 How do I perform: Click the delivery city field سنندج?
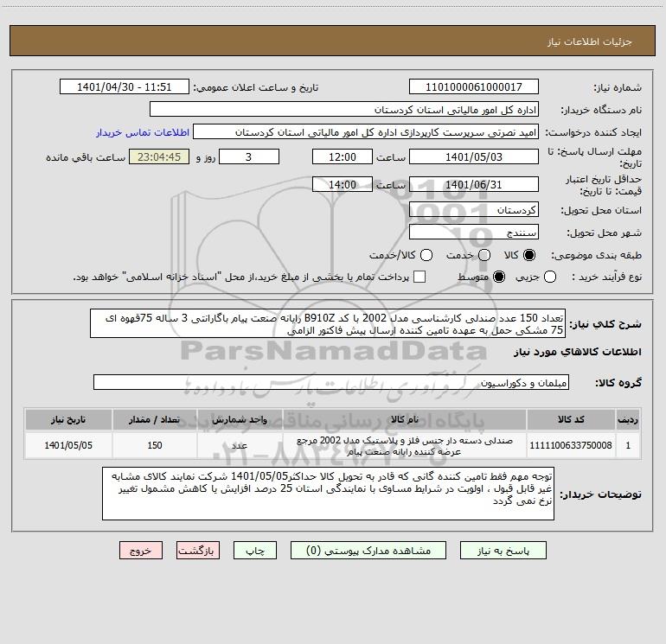pos(474,233)
